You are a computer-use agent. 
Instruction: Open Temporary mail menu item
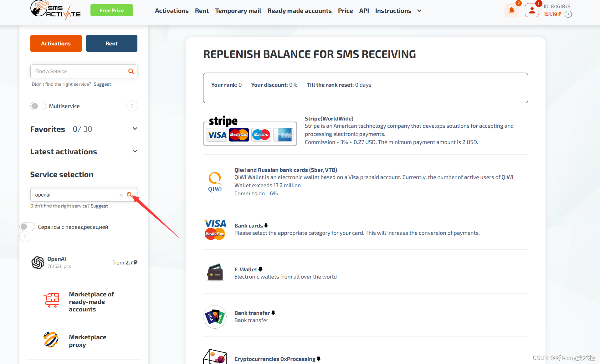(x=238, y=11)
